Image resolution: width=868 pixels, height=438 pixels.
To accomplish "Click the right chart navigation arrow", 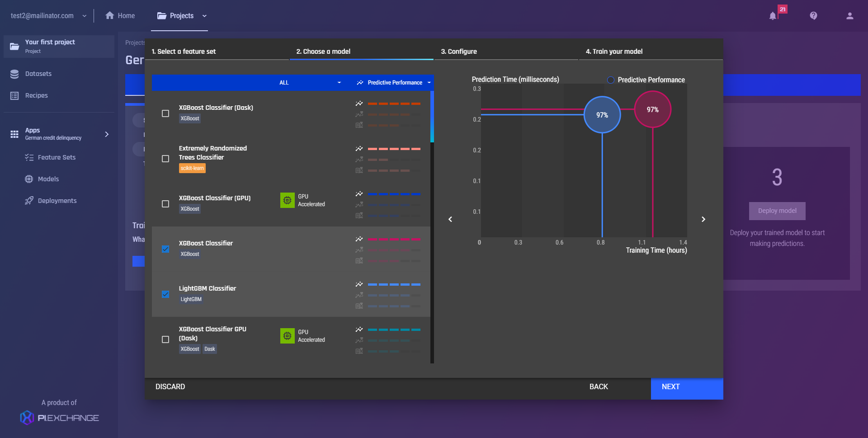I will tap(703, 219).
